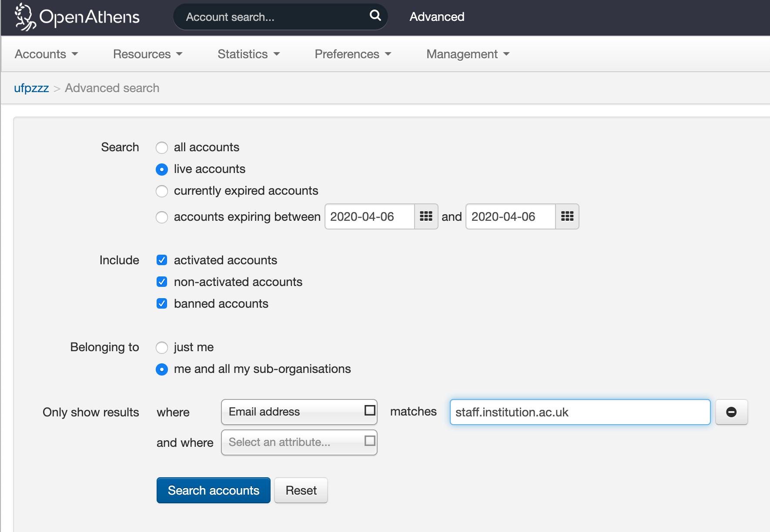Open the Preferences menu

tap(353, 54)
